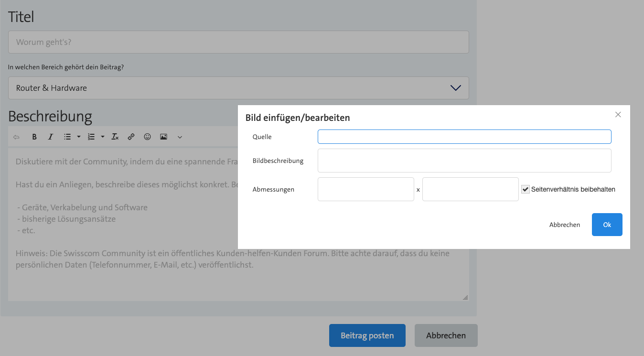Click the Bildbeschreibung text field
Screen dimensions: 644x356
pos(464,161)
